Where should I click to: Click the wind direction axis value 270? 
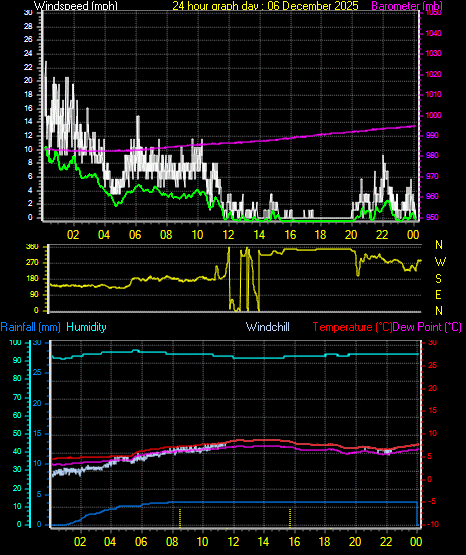click(32, 263)
